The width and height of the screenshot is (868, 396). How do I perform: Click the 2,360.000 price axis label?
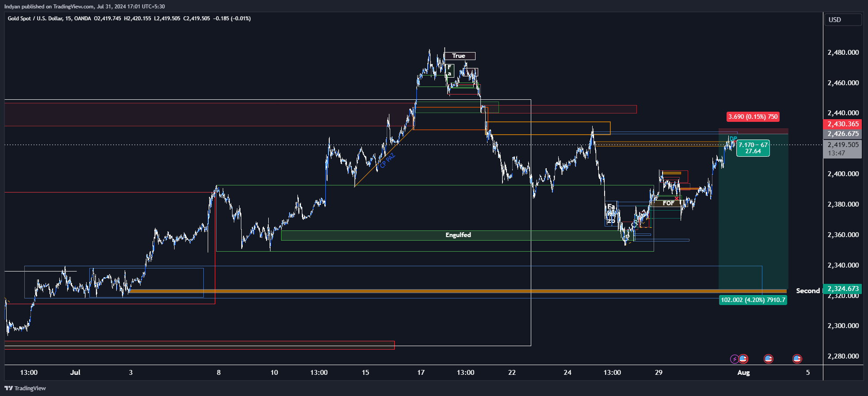pos(843,235)
